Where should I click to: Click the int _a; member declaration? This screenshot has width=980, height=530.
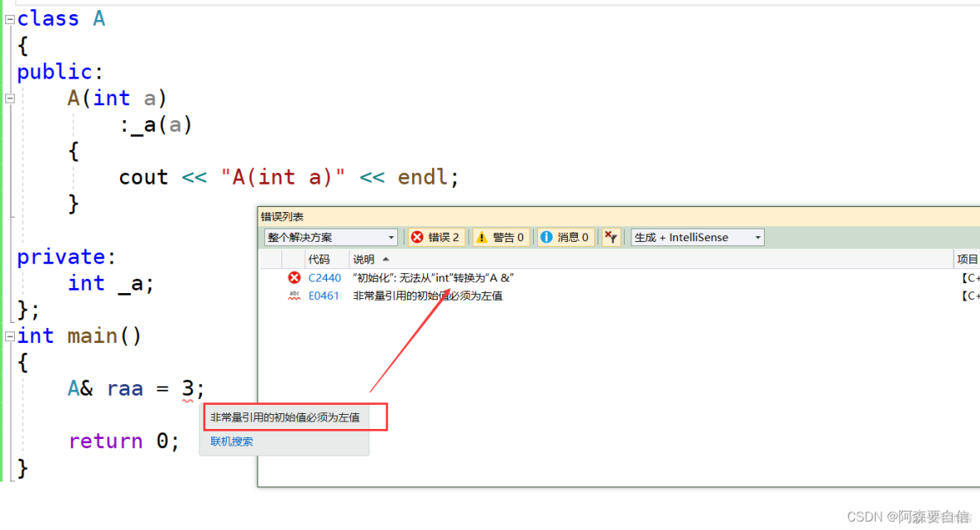pyautogui.click(x=111, y=283)
